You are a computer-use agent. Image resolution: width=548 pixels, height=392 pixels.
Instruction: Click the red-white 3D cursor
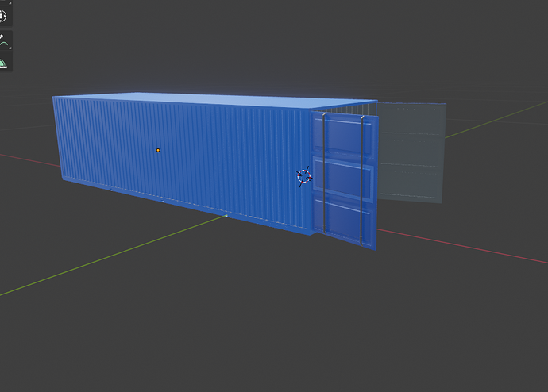pos(303,176)
